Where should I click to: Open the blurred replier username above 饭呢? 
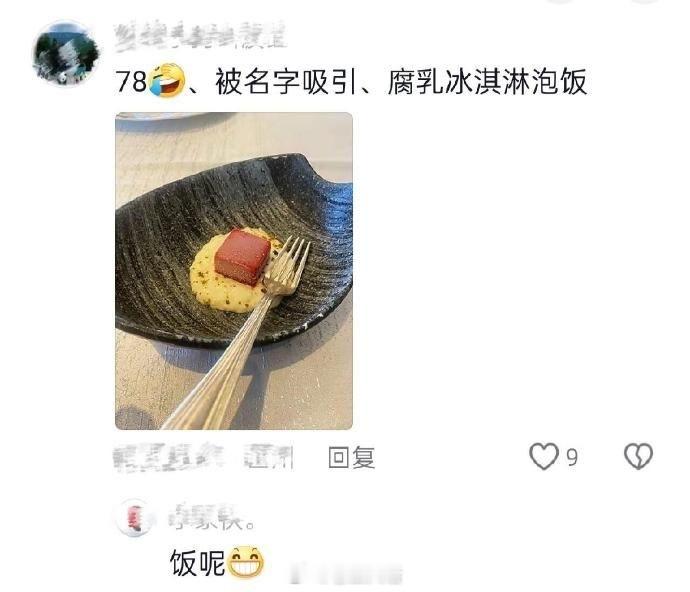point(212,518)
